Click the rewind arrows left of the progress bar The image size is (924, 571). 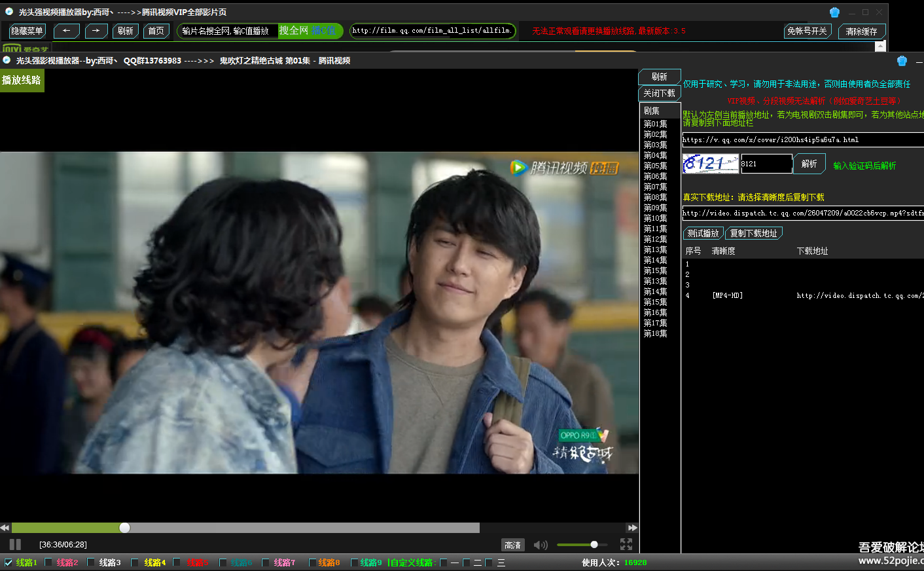[x=5, y=528]
